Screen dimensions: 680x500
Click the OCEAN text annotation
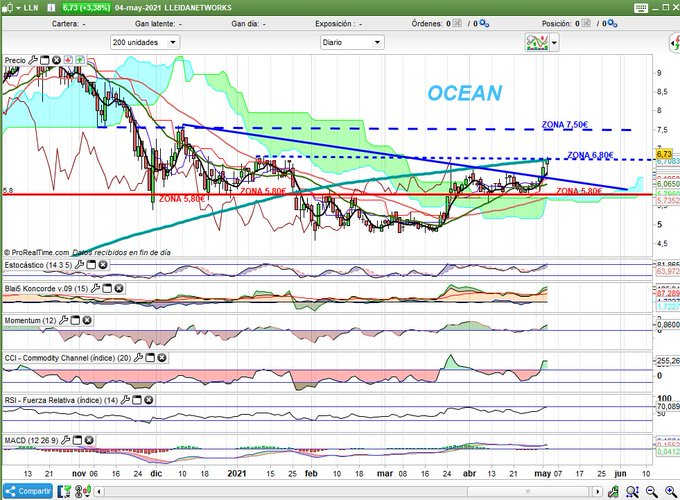(464, 93)
